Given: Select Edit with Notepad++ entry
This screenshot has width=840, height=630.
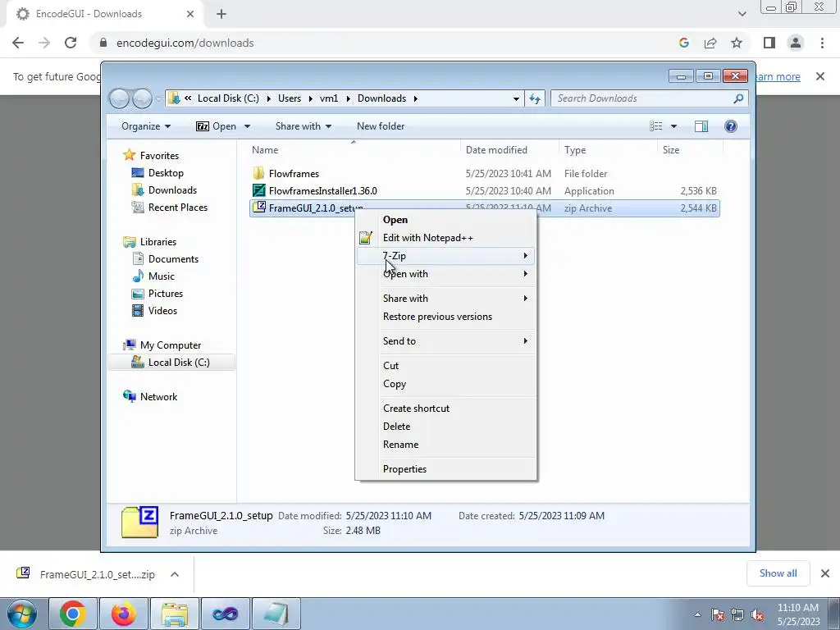Looking at the screenshot, I should [x=427, y=238].
